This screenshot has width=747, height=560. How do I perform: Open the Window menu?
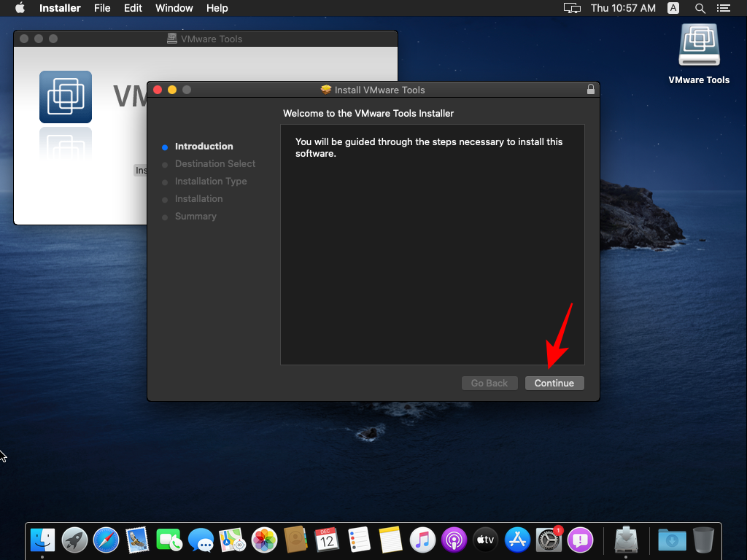tap(174, 8)
